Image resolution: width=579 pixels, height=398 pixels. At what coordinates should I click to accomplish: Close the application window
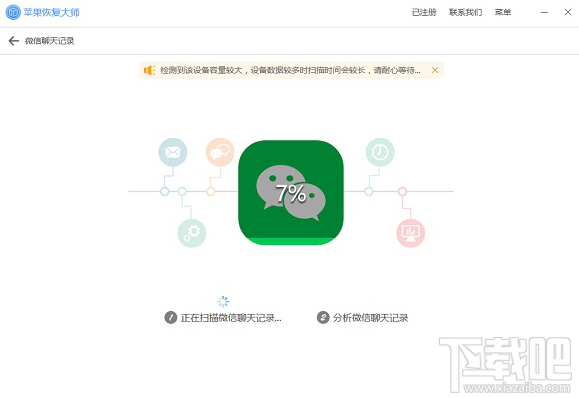(x=568, y=12)
